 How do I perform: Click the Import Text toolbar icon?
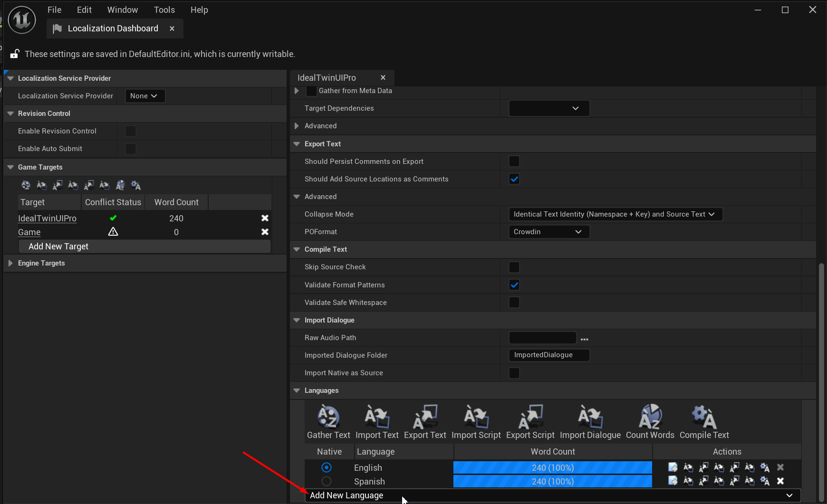click(x=377, y=418)
